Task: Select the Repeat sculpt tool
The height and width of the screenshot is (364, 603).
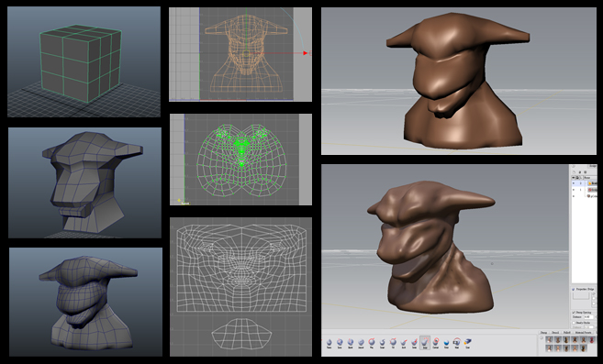Action: [x=351, y=342]
